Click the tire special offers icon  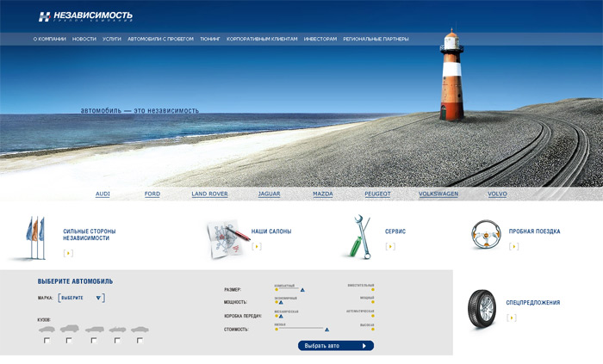tap(482, 309)
